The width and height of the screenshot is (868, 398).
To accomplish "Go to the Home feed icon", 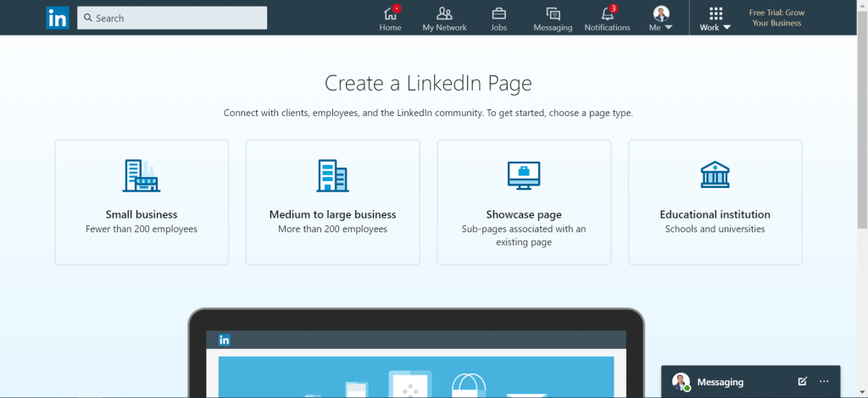I will pos(390,14).
